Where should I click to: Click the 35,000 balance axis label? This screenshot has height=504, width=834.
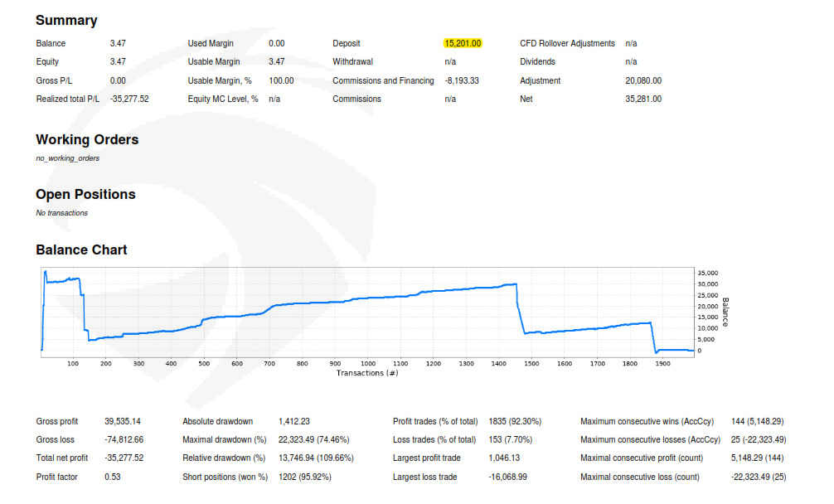(x=707, y=274)
